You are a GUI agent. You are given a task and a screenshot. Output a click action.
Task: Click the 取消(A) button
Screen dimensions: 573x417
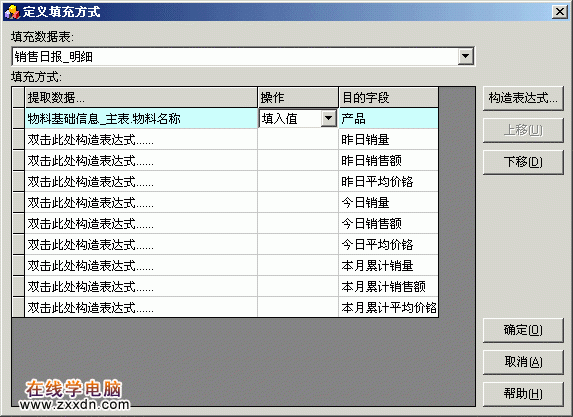(523, 362)
